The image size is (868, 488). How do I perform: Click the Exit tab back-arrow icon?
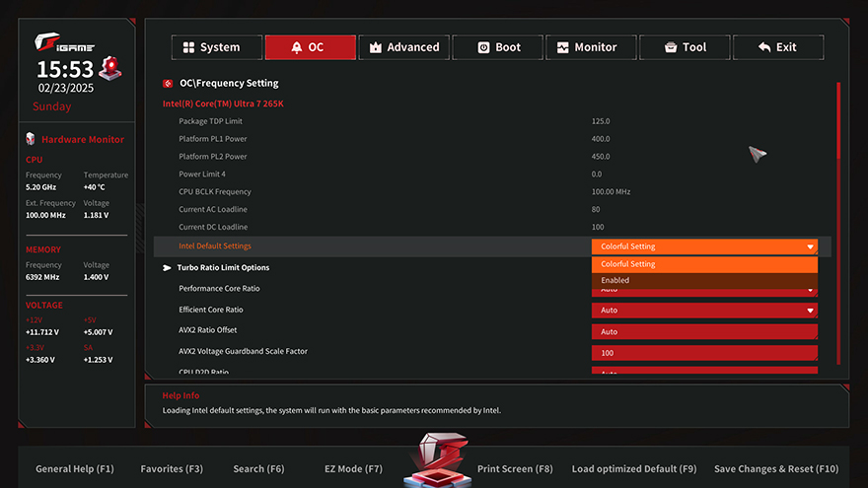point(764,47)
